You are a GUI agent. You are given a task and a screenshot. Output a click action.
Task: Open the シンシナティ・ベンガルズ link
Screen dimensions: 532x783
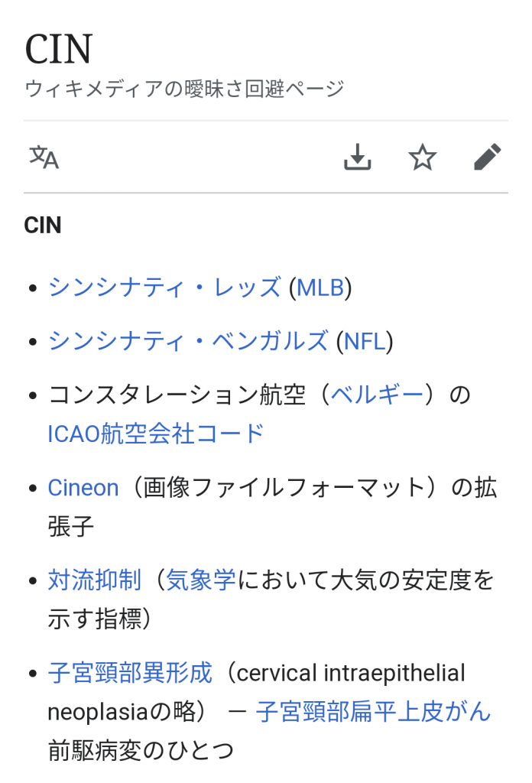point(188,341)
